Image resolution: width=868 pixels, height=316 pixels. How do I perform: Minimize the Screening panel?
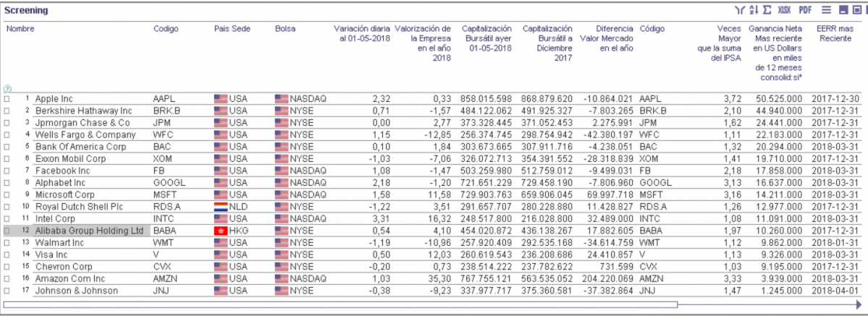[843, 10]
